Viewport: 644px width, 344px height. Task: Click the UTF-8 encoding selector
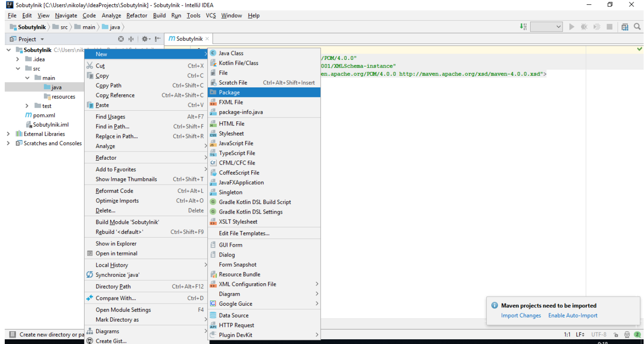coord(599,335)
